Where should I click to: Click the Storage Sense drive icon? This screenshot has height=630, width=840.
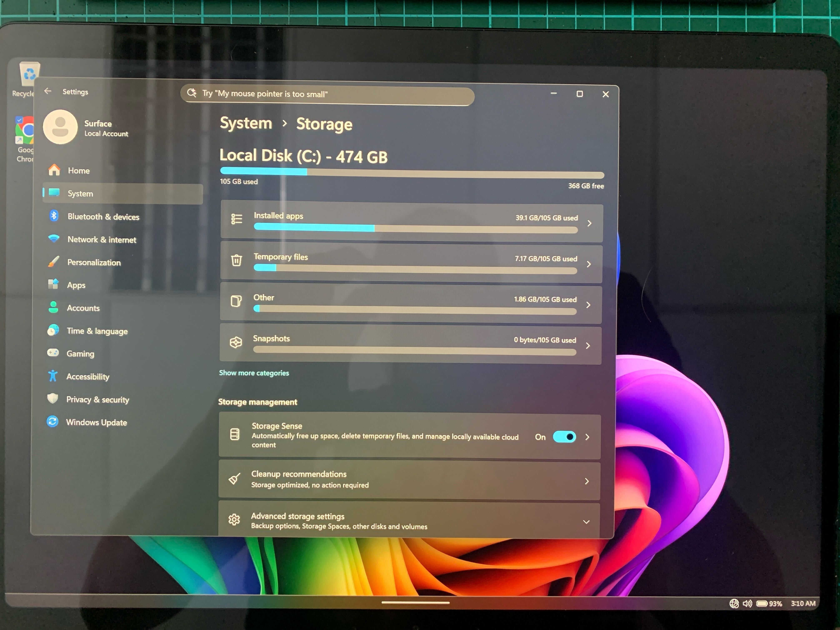point(235,434)
